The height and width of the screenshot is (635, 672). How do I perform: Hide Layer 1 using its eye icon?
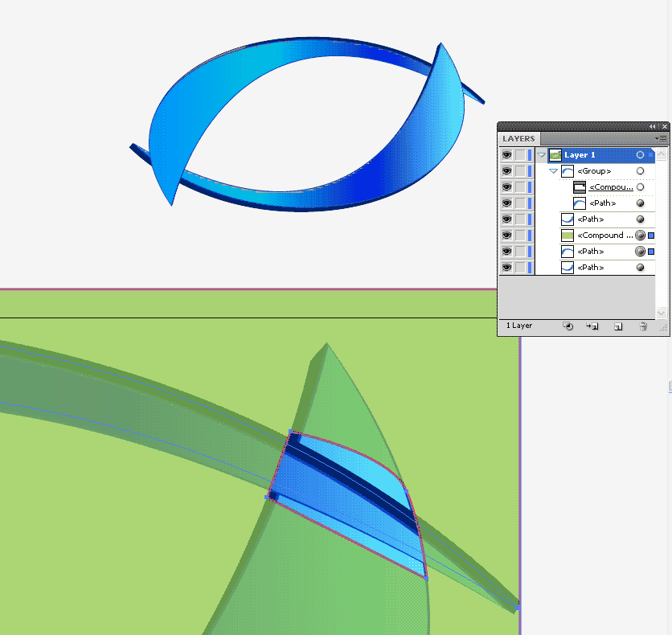(x=506, y=154)
